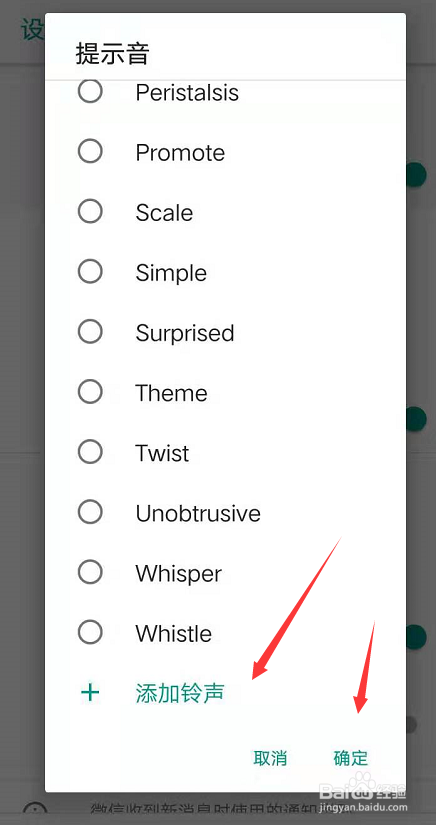Select the Surprised radio button
The height and width of the screenshot is (825, 436).
point(90,332)
